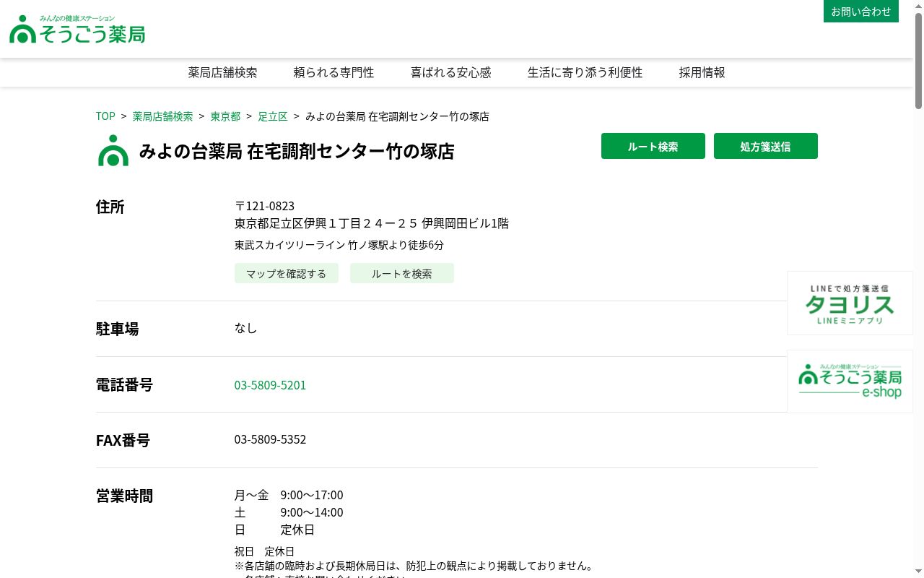This screenshot has height=578, width=924.
Task: Open the タヨリス LINE mini app banner
Action: [x=850, y=303]
